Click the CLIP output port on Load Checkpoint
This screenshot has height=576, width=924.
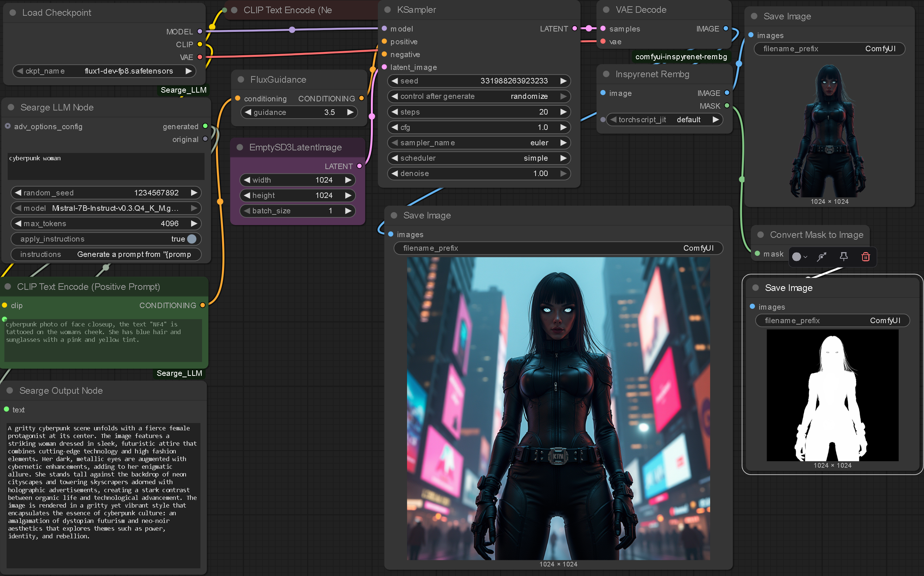click(200, 44)
